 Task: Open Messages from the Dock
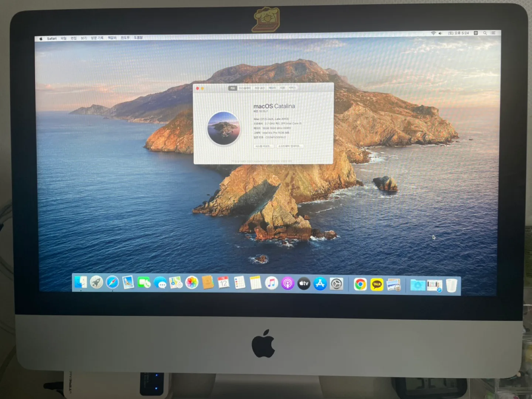pos(160,283)
